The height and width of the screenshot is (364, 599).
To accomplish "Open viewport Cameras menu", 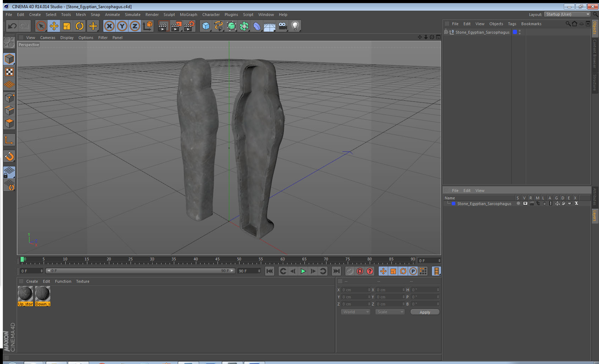I will 48,38.
